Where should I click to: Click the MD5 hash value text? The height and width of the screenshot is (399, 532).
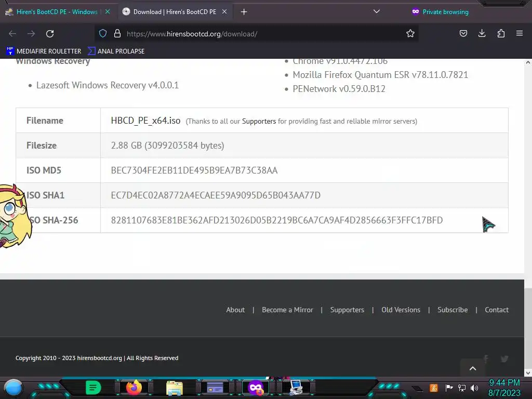point(194,170)
